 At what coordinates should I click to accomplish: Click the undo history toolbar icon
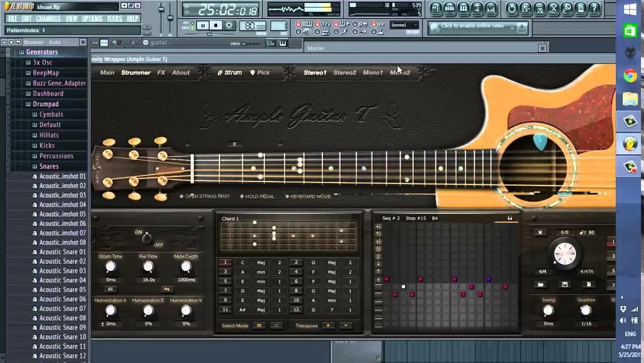(x=512, y=8)
